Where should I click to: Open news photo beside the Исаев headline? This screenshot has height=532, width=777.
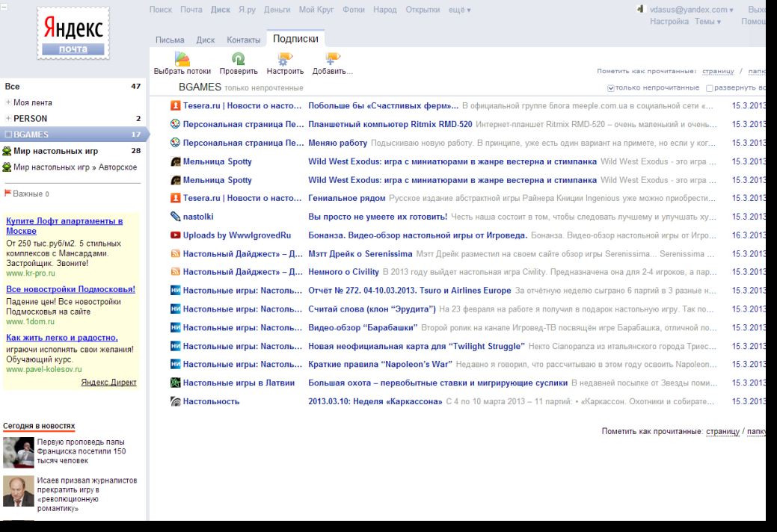tap(19, 491)
